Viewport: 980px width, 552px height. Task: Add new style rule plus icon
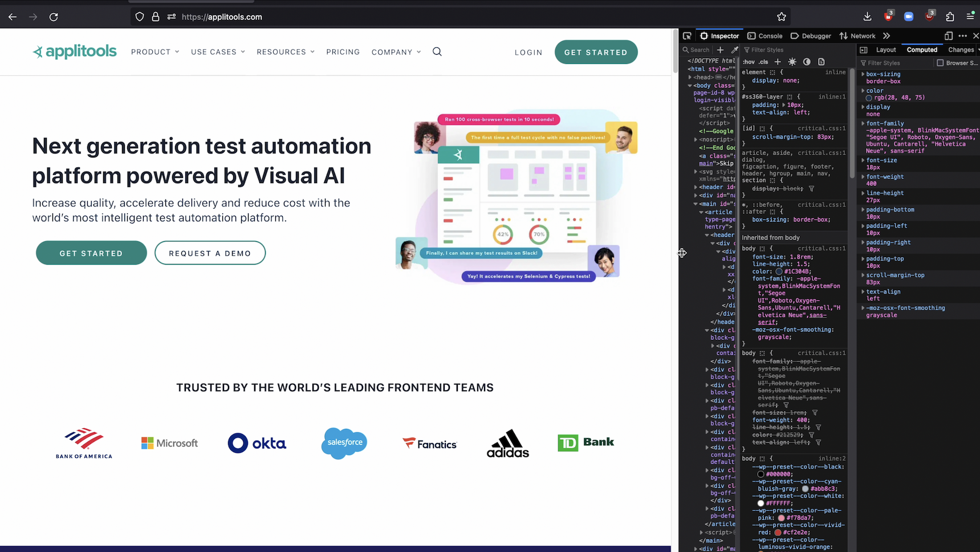(778, 62)
